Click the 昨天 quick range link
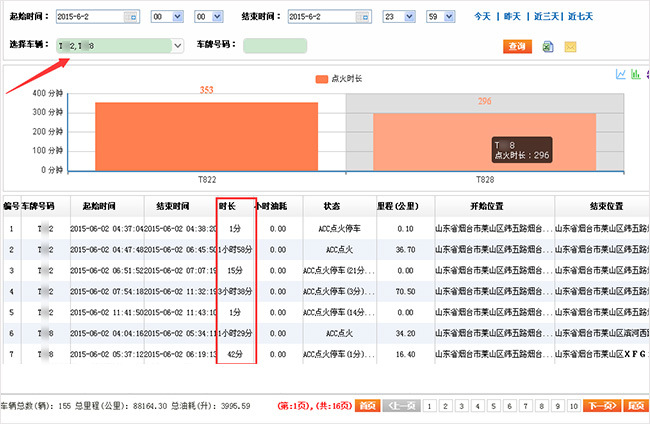650x424 pixels. pyautogui.click(x=512, y=17)
